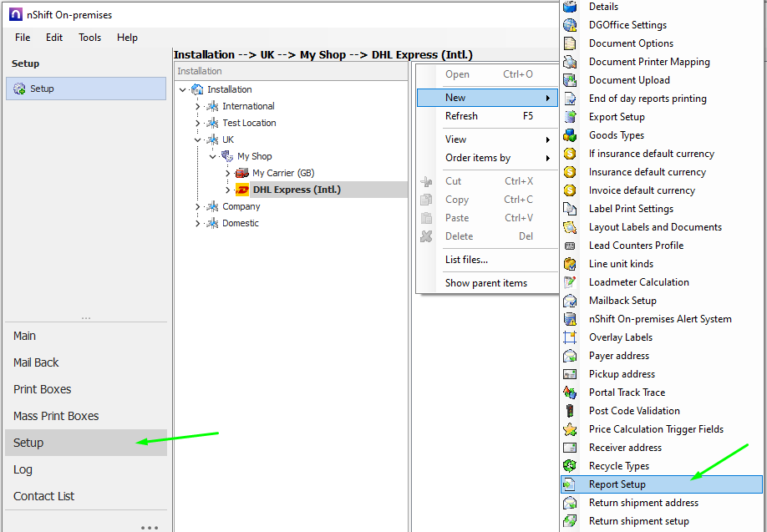Select Pickup address in submenu

662,374
